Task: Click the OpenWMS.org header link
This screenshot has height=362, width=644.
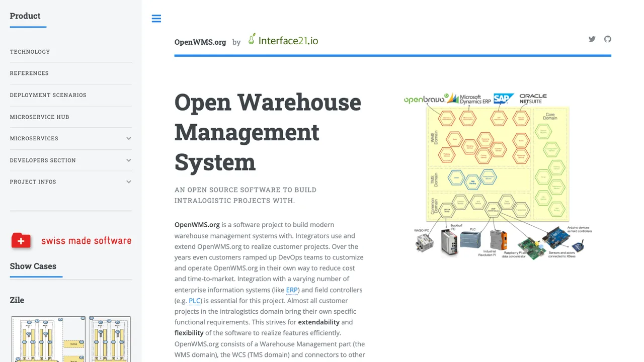Action: click(200, 42)
